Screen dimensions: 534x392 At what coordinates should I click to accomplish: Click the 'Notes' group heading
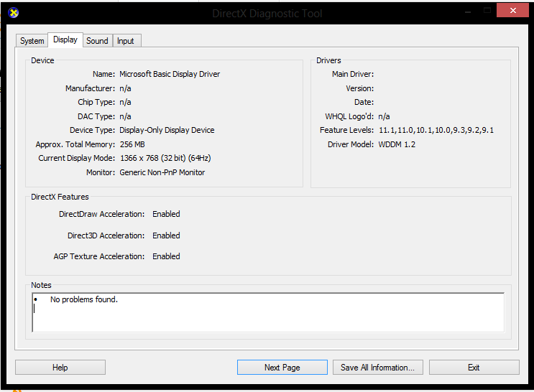(41, 285)
